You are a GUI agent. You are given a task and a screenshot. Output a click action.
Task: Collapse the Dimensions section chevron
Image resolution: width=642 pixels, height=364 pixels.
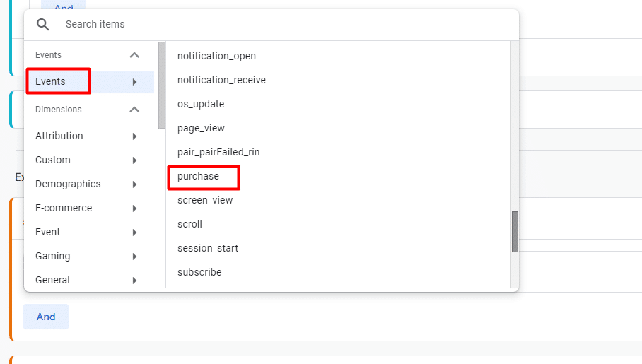(x=134, y=110)
